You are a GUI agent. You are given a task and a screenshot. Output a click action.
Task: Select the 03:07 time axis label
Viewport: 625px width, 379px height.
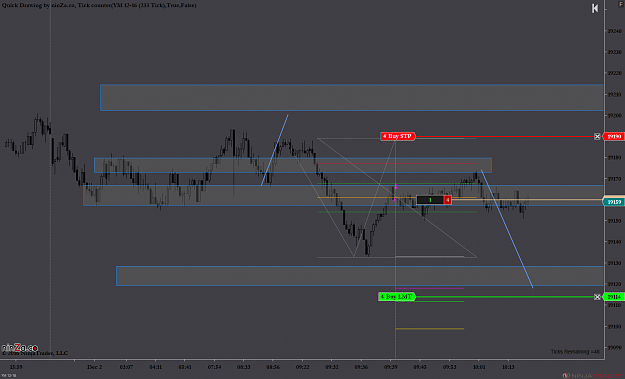126,367
